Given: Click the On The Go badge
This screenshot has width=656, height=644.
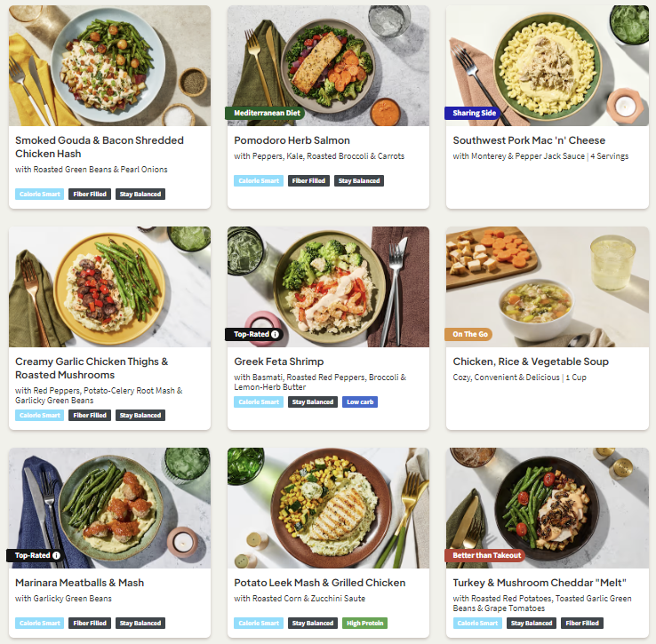Looking at the screenshot, I should [x=470, y=334].
